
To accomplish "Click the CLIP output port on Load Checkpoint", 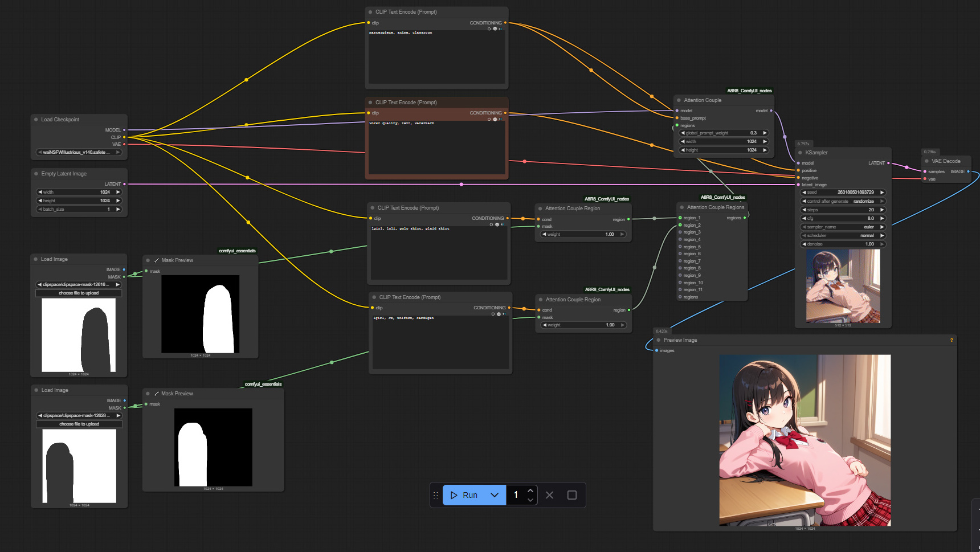I will 124,137.
